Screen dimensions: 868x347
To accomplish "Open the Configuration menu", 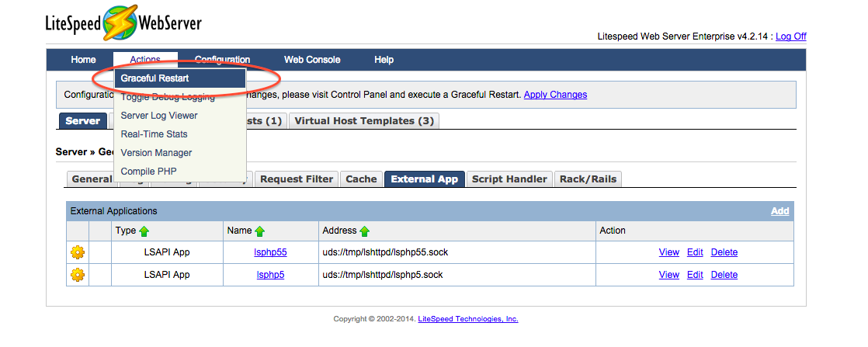I will pos(222,60).
